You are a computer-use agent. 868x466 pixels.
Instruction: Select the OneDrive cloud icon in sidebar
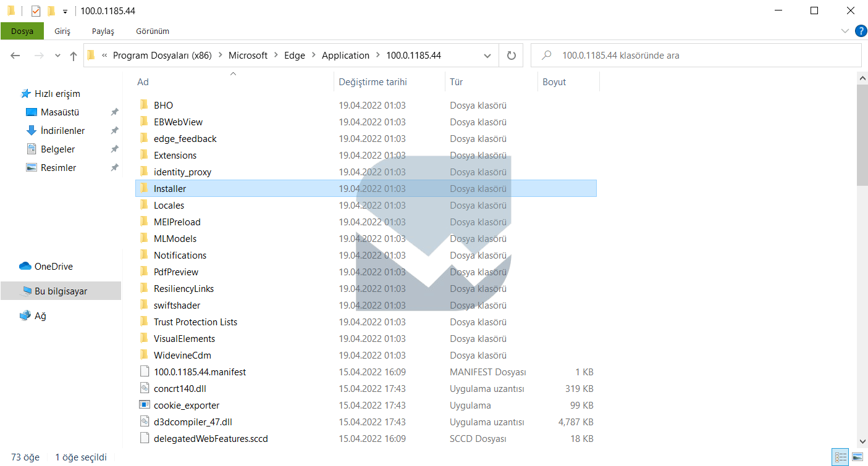pos(25,267)
